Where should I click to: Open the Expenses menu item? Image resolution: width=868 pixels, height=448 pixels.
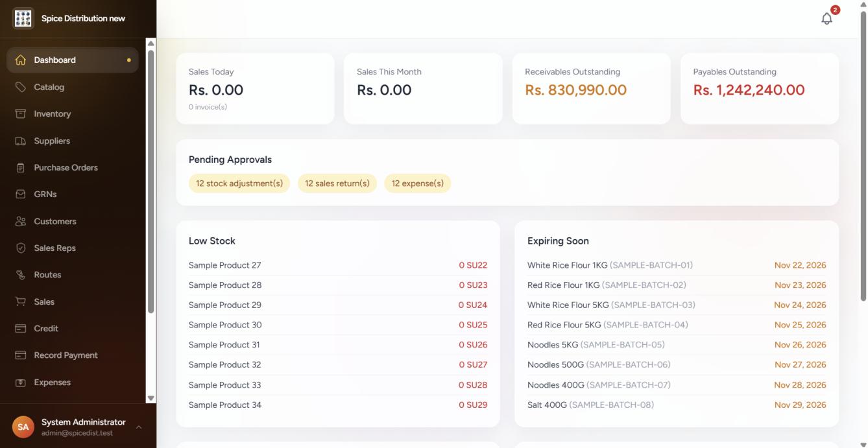[x=73, y=383]
